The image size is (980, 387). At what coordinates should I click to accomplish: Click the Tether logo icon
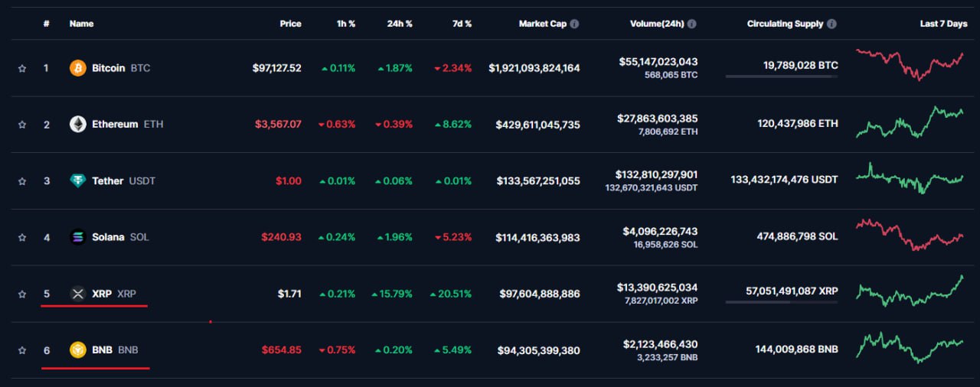point(78,180)
